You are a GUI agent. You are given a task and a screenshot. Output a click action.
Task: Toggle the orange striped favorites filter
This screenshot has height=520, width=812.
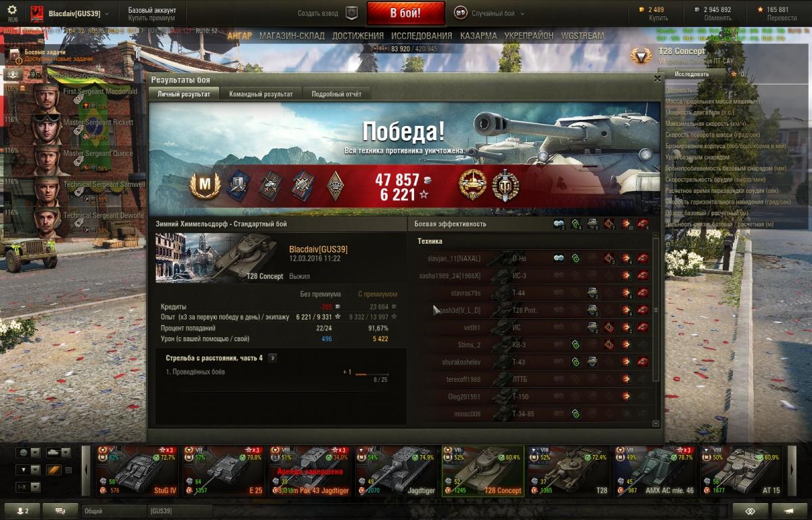coord(54,470)
